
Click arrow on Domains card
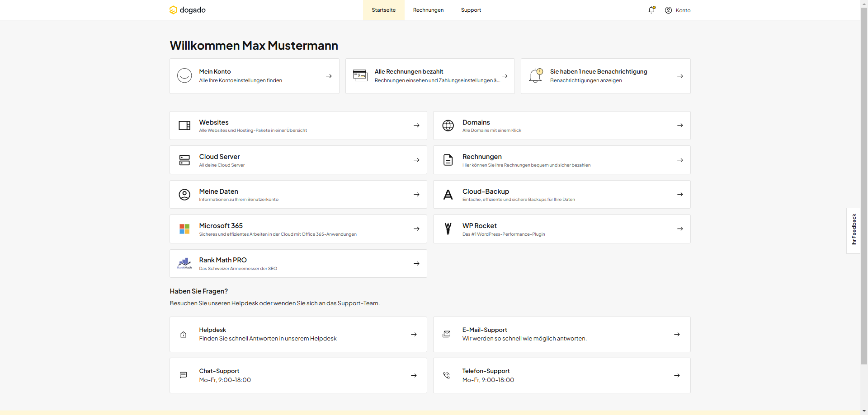click(x=680, y=126)
